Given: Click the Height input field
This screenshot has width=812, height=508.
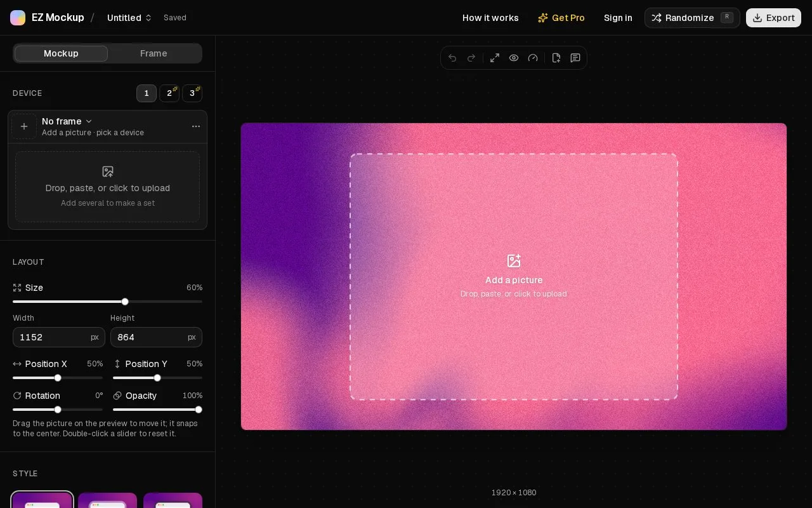Looking at the screenshot, I should click(156, 337).
